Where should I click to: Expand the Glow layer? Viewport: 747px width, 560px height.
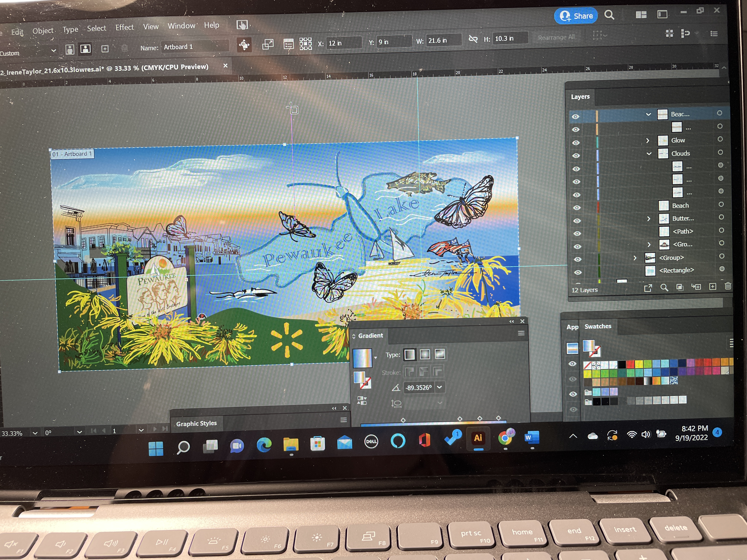[647, 140]
